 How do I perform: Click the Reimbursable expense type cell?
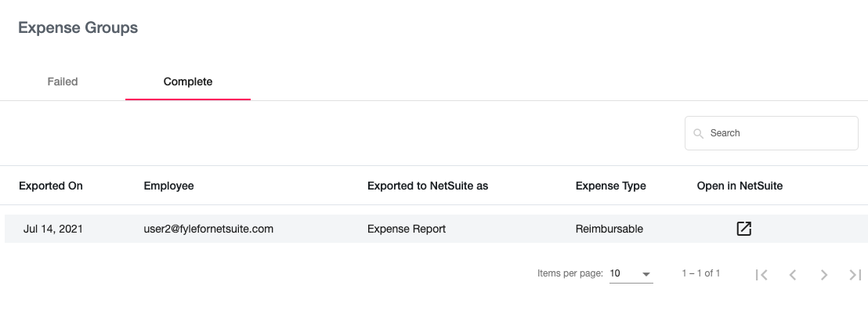pyautogui.click(x=609, y=229)
